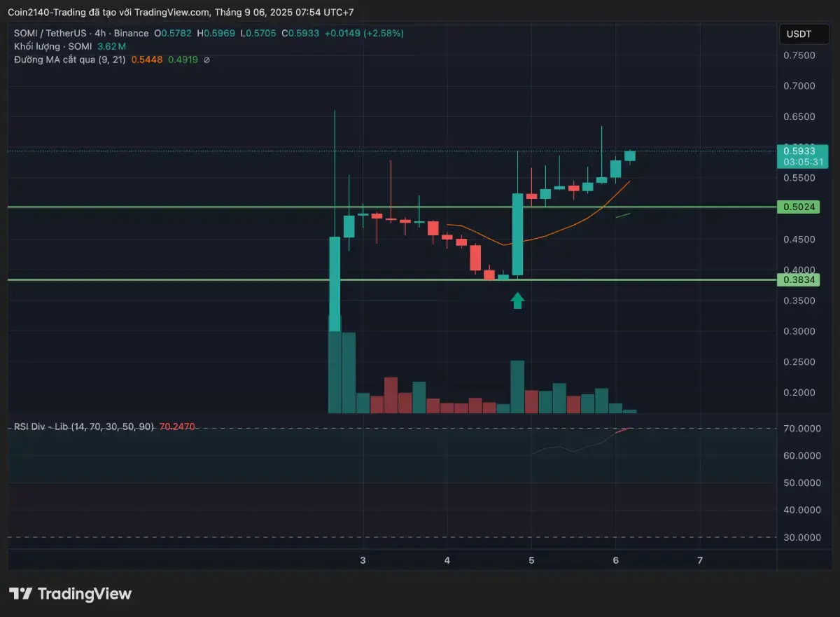Click the 70.0000 RSI scale level
This screenshot has width=840, height=617.
[x=804, y=428]
